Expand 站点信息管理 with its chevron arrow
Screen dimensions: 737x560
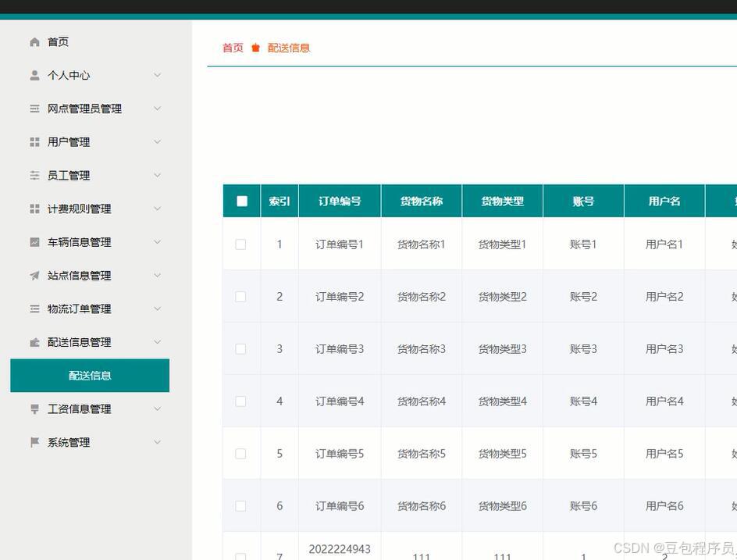coord(158,276)
